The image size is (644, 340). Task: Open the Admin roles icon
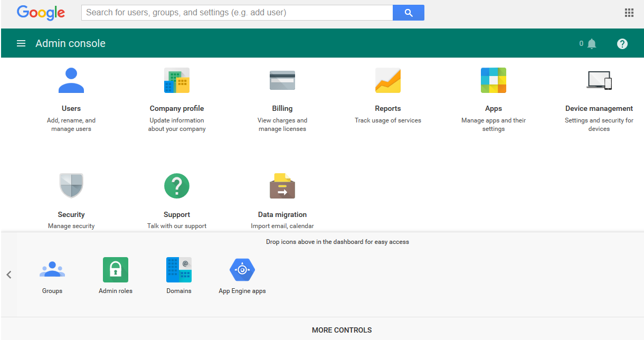click(x=115, y=269)
